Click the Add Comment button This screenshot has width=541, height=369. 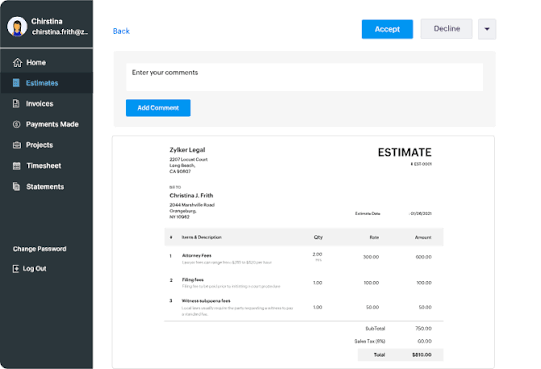pyautogui.click(x=158, y=108)
